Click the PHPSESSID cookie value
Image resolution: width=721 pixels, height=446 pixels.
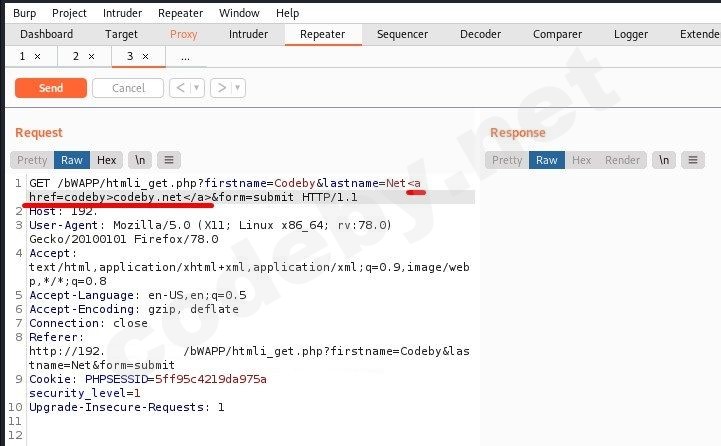(x=211, y=379)
